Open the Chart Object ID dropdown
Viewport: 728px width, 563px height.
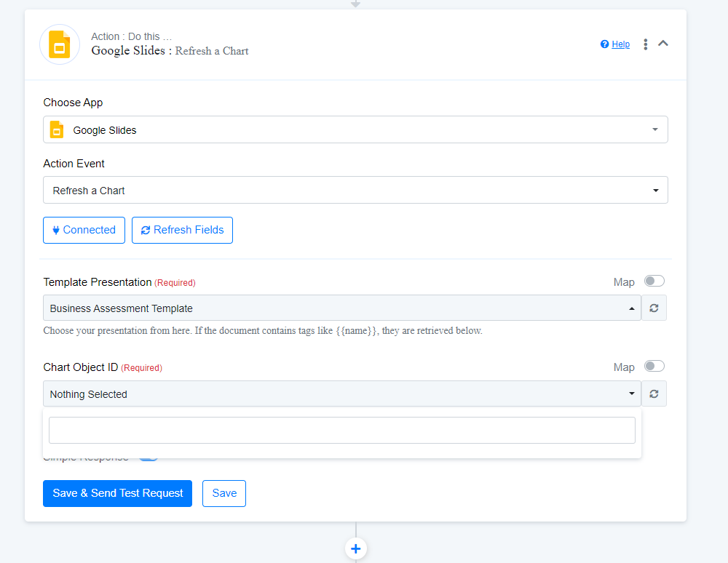pyautogui.click(x=342, y=394)
